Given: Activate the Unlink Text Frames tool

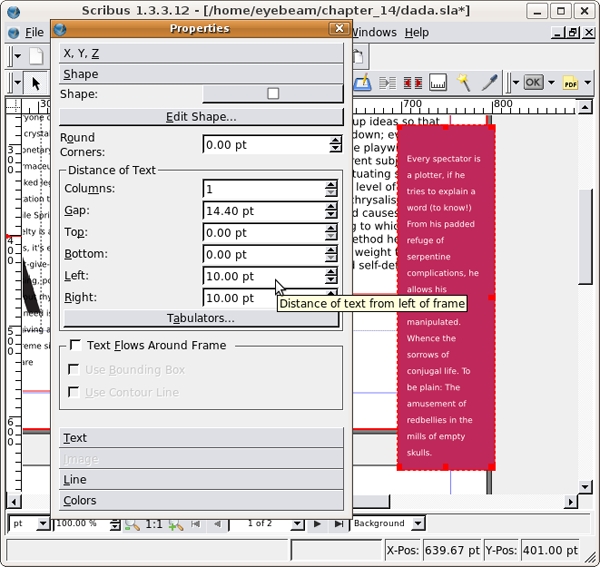Looking at the screenshot, I should click(x=412, y=83).
